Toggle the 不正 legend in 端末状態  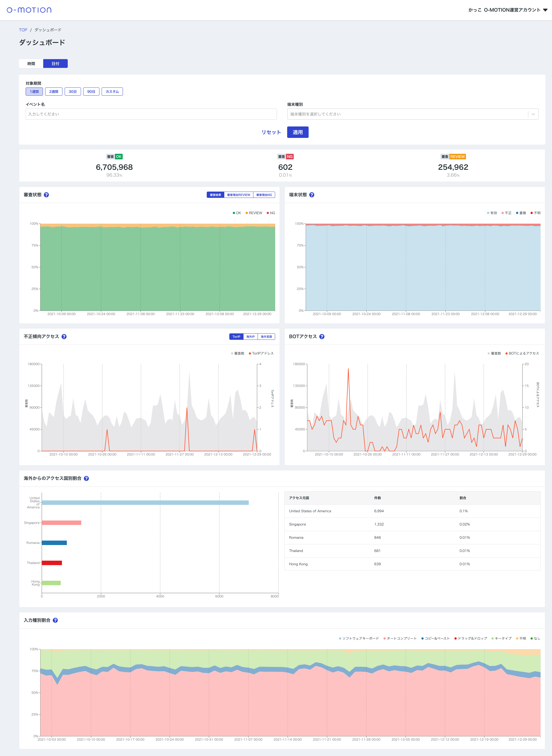tap(507, 213)
